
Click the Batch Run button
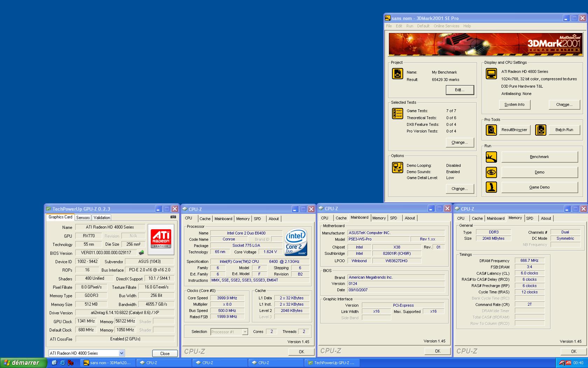tap(564, 130)
